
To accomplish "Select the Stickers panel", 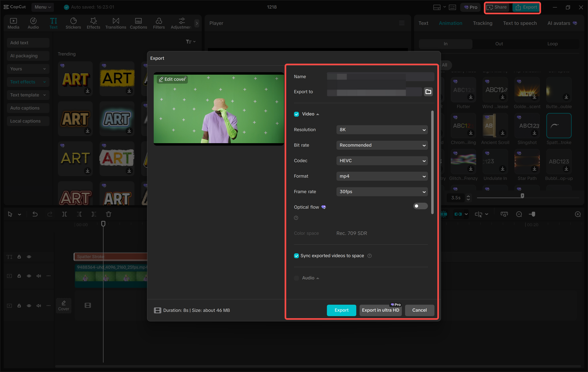I will tap(73, 23).
